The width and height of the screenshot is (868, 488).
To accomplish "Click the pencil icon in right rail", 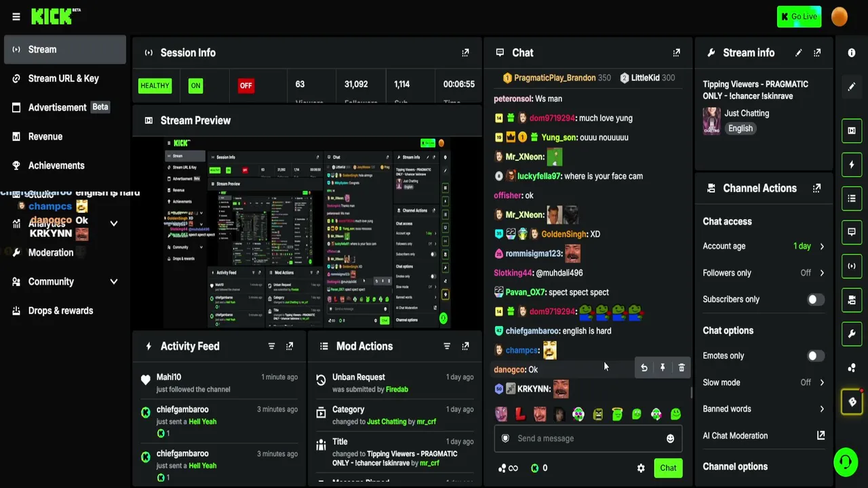I will point(852,87).
